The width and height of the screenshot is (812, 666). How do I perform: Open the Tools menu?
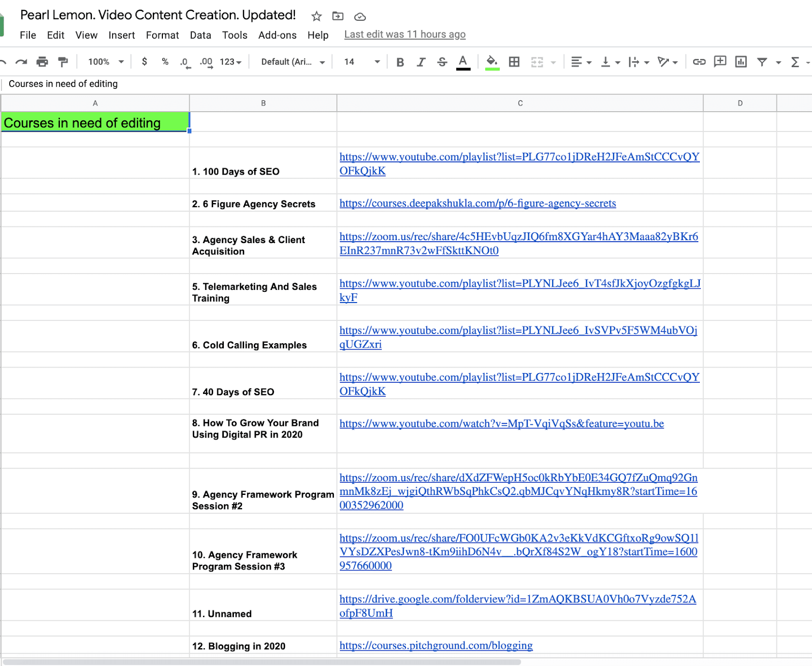point(234,35)
